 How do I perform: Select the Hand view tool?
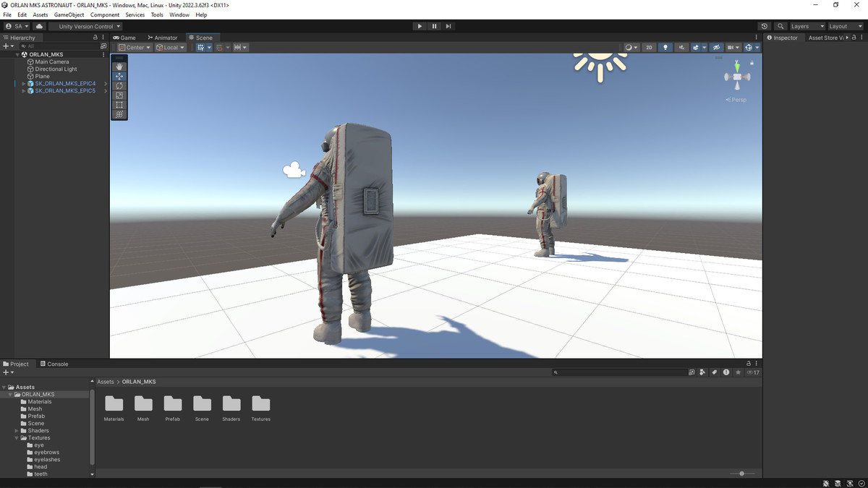click(x=119, y=67)
